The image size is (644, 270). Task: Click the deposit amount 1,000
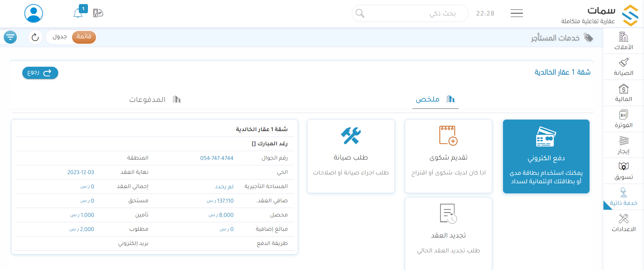(x=82, y=215)
